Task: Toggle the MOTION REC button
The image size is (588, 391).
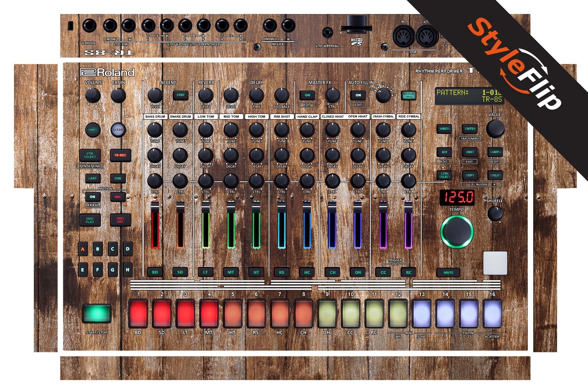Action: click(x=118, y=197)
